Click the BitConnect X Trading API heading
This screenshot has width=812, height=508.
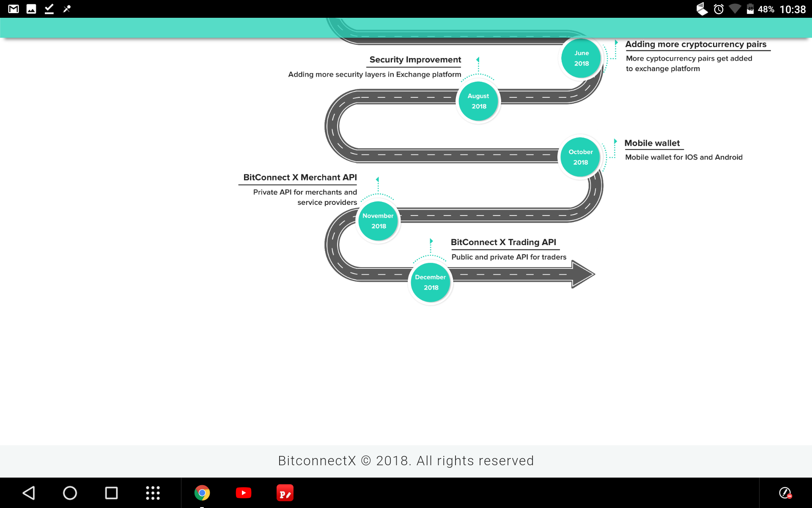(503, 242)
